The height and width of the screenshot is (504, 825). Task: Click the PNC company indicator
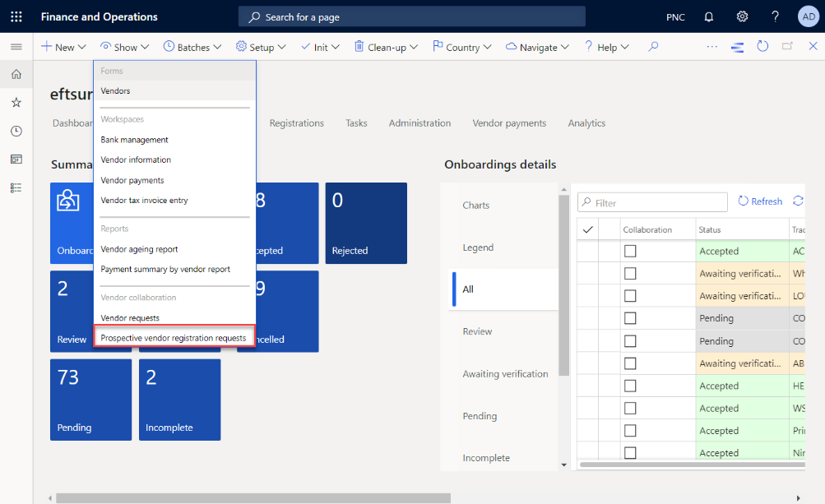tap(675, 17)
